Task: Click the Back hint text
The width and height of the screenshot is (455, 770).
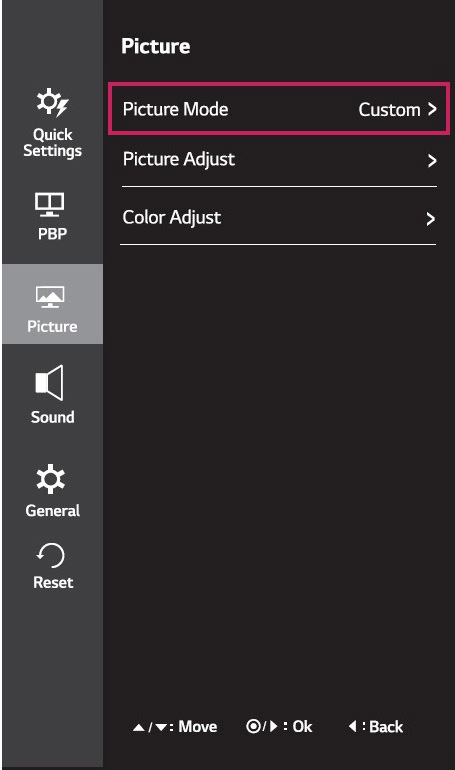Action: (386, 726)
